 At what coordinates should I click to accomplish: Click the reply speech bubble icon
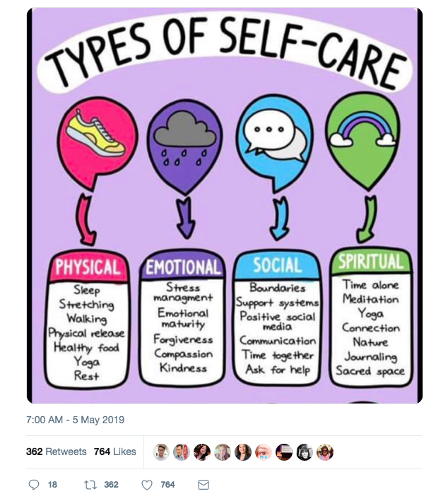coord(33,485)
